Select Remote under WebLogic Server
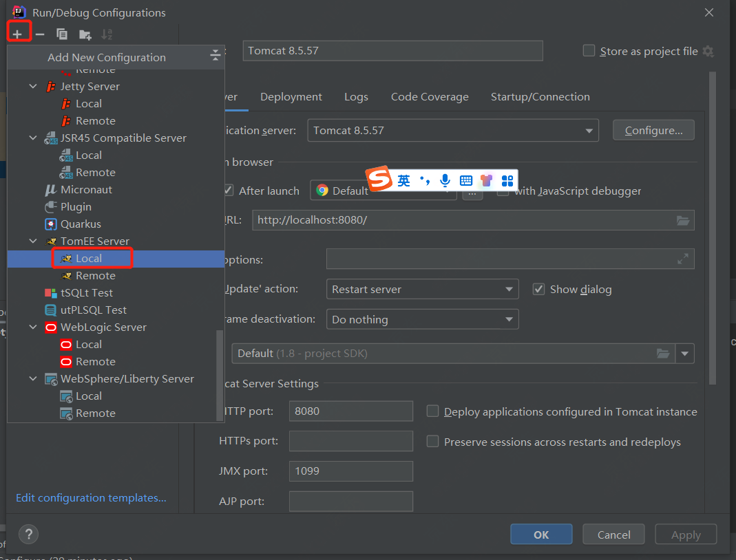Image resolution: width=736 pixels, height=560 pixels. point(95,362)
